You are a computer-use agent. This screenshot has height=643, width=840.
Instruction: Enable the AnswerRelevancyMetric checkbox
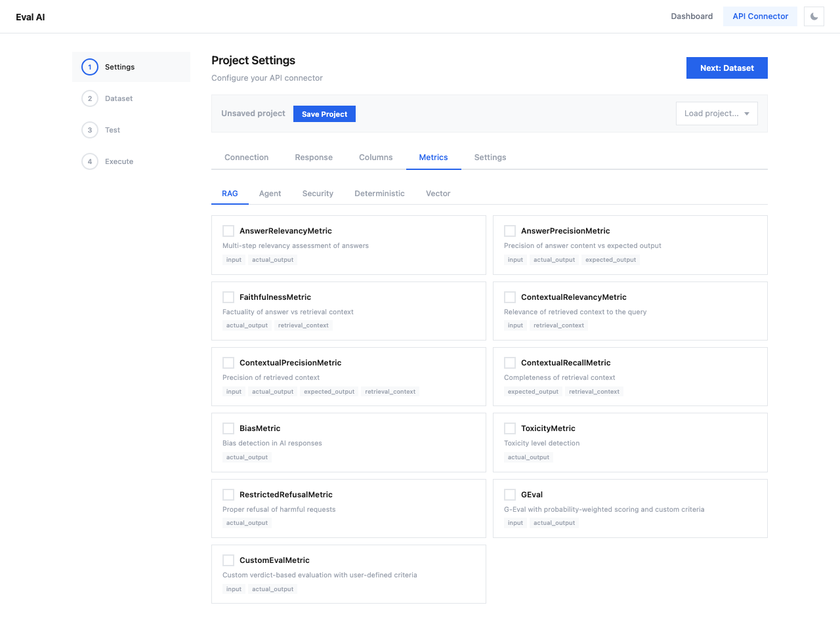click(x=228, y=230)
